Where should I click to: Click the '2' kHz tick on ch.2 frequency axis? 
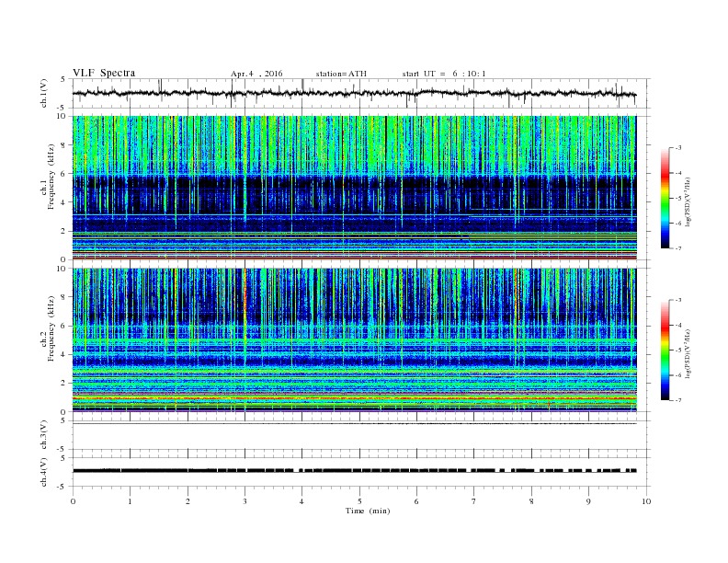point(63,384)
